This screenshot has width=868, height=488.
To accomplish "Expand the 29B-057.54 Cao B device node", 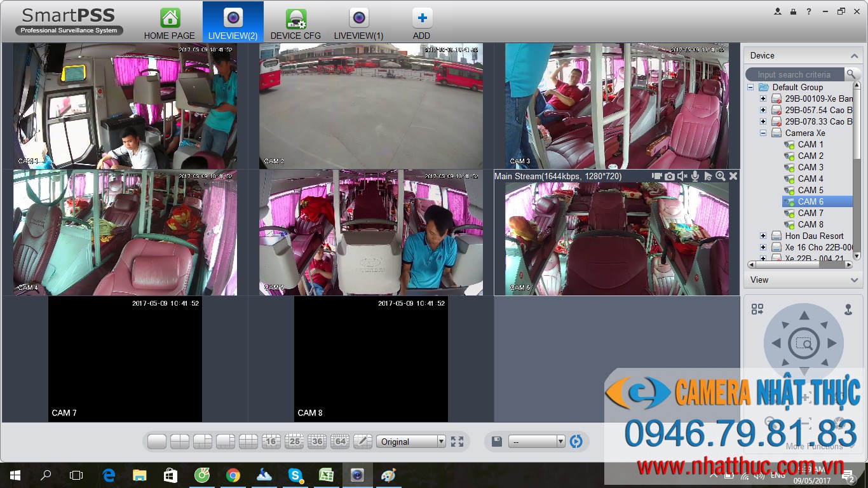I will tap(763, 110).
